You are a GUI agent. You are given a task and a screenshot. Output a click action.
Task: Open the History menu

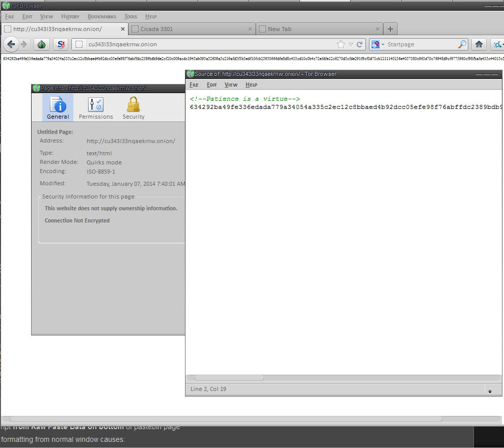point(70,16)
